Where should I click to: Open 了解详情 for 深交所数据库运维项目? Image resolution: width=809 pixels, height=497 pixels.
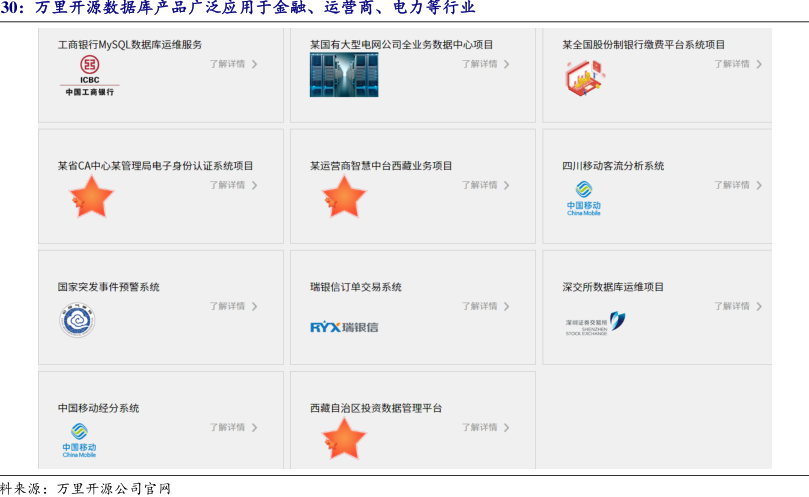point(732,306)
